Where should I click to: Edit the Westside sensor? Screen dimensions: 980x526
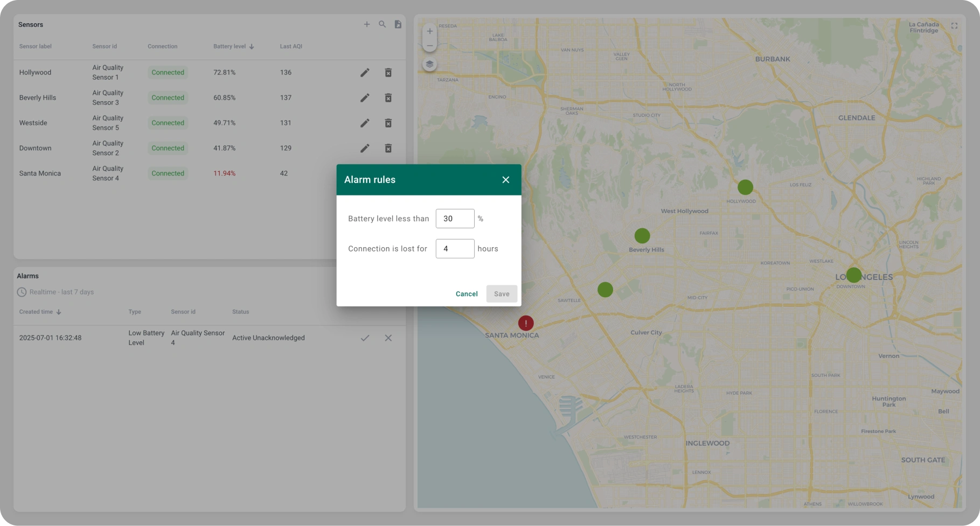coord(365,123)
